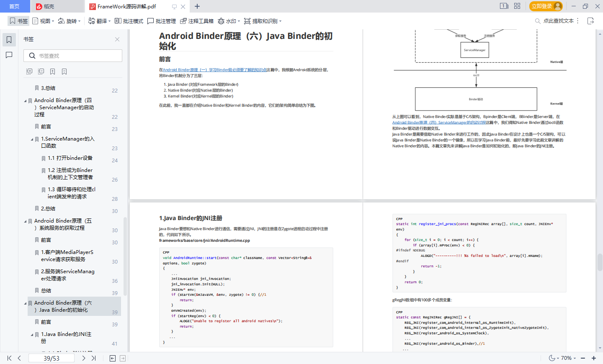The image size is (603, 364).
Task: Select bookmark 1.3 循环等待和处理client端发来的请求
Action: pyautogui.click(x=72, y=193)
